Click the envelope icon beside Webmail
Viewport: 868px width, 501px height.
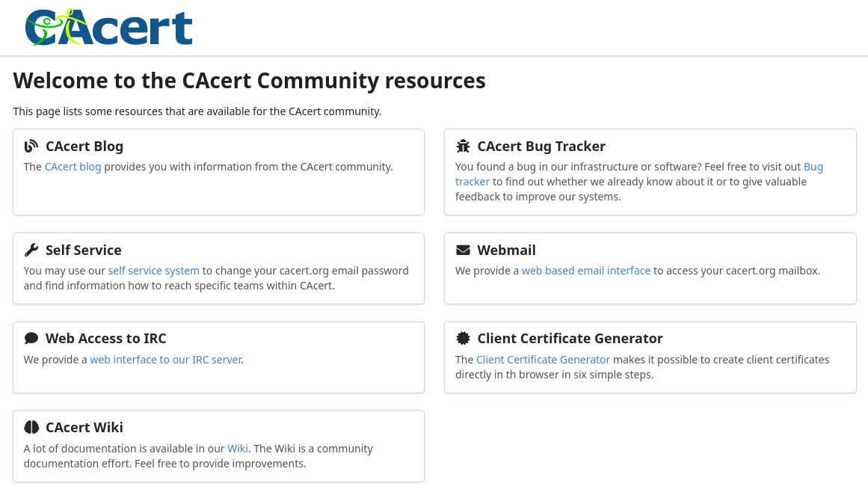463,250
